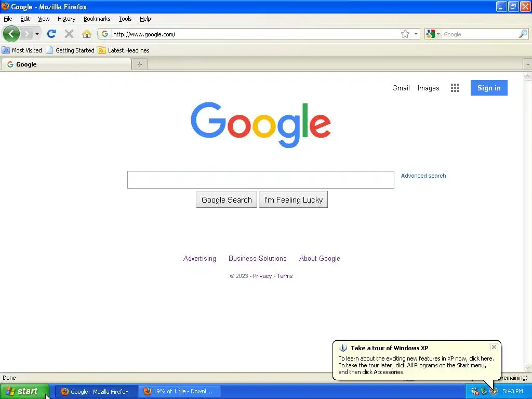Click the I'm Feeling Lucky button

point(294,199)
